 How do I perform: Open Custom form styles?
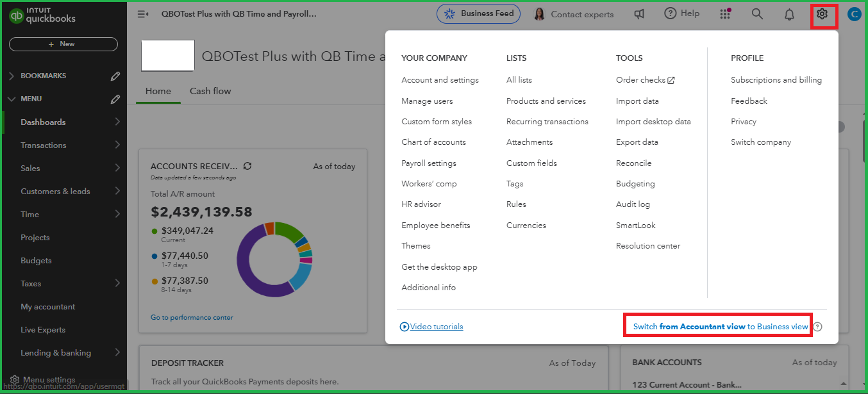437,122
